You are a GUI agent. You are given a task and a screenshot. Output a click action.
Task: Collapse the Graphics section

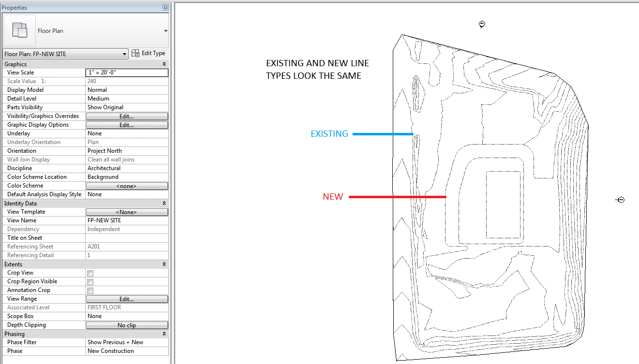tap(164, 64)
